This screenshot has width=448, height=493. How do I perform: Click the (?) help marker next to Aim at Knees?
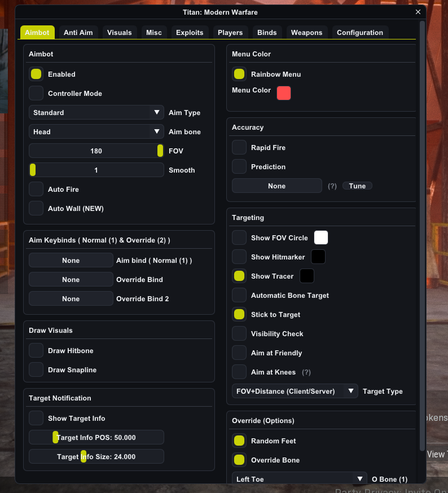(x=306, y=372)
